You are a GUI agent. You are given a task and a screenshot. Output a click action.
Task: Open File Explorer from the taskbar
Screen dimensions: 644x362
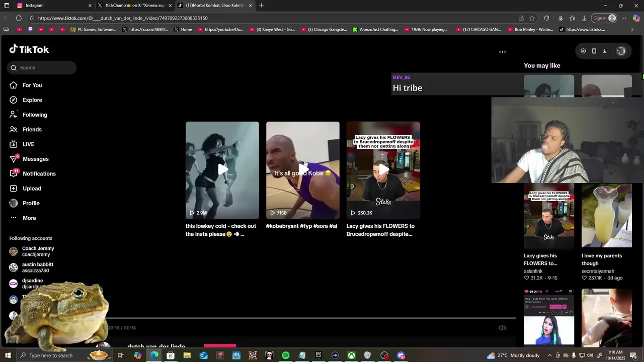pos(187,355)
